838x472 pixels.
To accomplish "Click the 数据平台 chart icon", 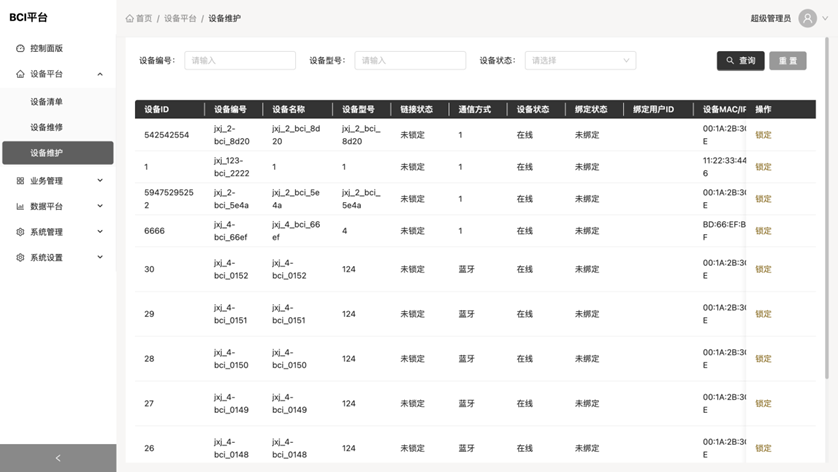I will click(x=21, y=207).
